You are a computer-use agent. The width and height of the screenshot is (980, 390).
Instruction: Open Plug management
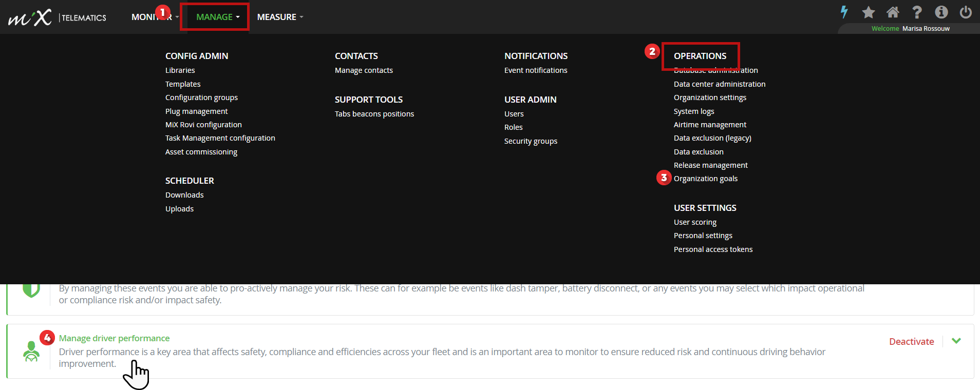click(196, 111)
